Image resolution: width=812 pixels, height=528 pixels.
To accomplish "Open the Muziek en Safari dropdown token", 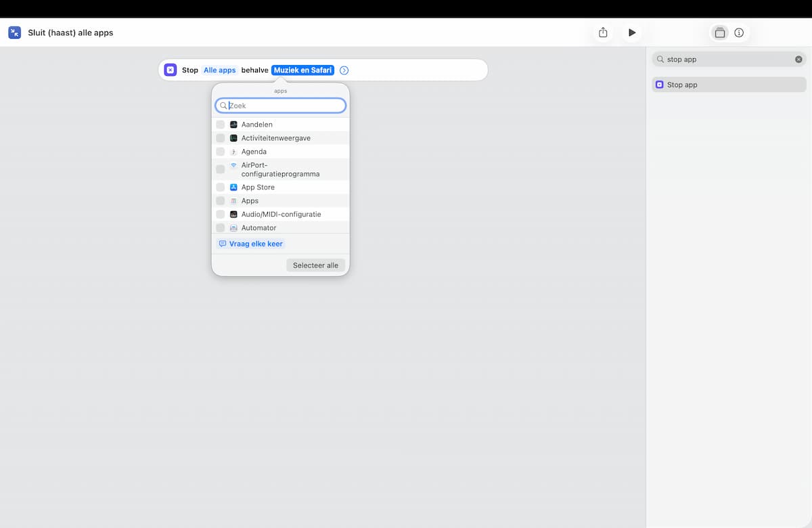I will point(303,70).
